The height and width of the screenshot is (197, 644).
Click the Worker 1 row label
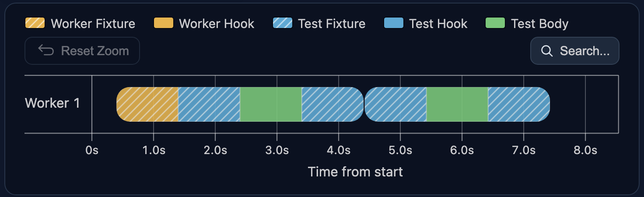point(52,103)
